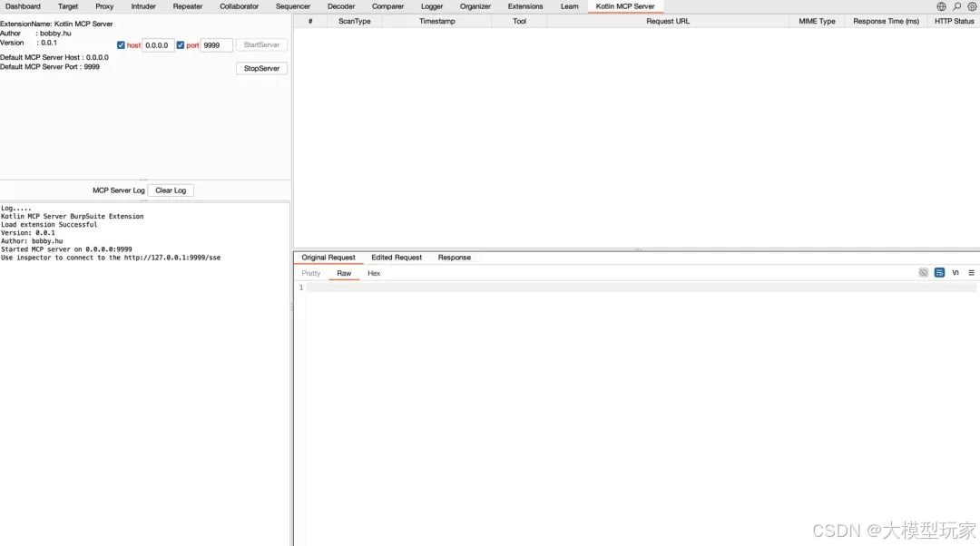Sort by HTTP Status column header
Viewport: 980px width, 546px height.
954,21
